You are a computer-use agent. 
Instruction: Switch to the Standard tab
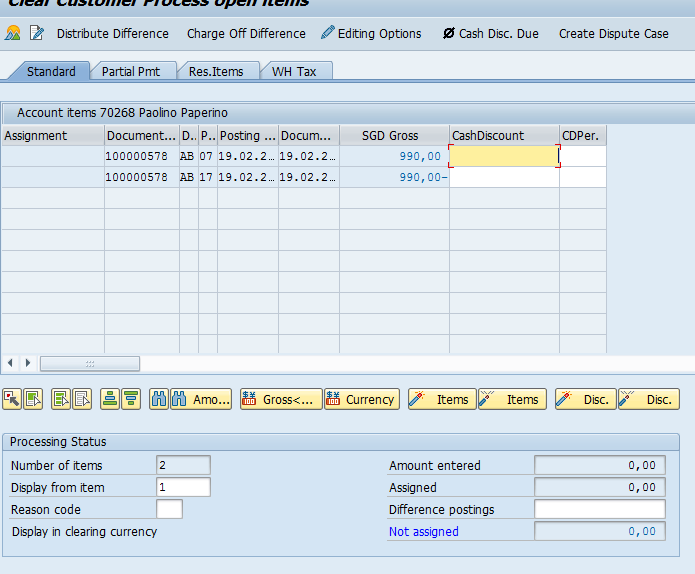coord(51,71)
